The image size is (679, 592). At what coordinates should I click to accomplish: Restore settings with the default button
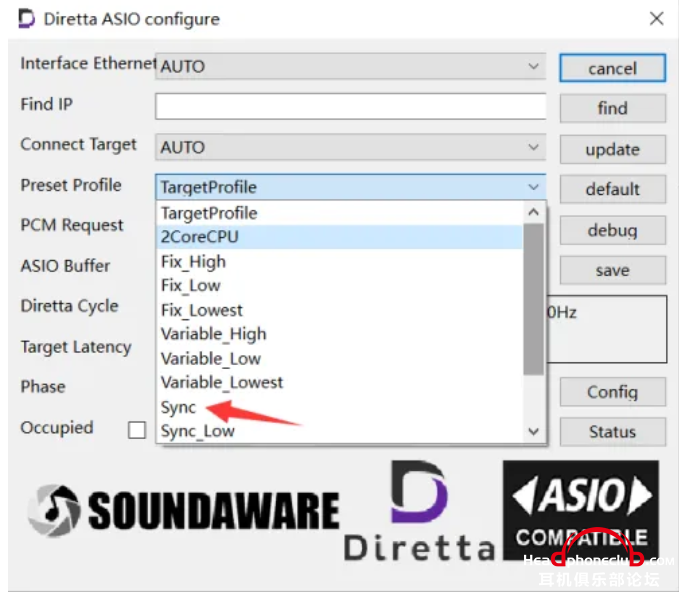click(612, 189)
